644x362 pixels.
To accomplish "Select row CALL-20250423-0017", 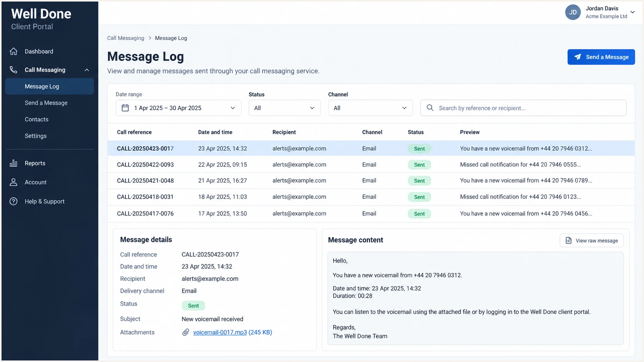I will click(371, 148).
